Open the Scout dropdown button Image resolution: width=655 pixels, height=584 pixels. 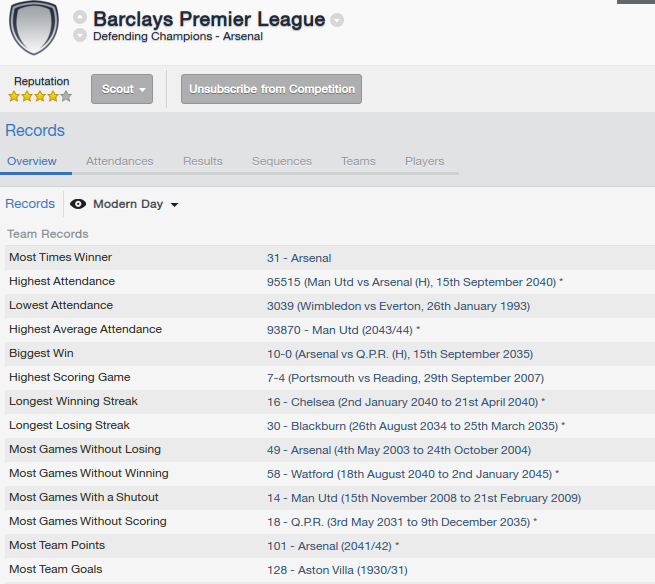[x=122, y=89]
